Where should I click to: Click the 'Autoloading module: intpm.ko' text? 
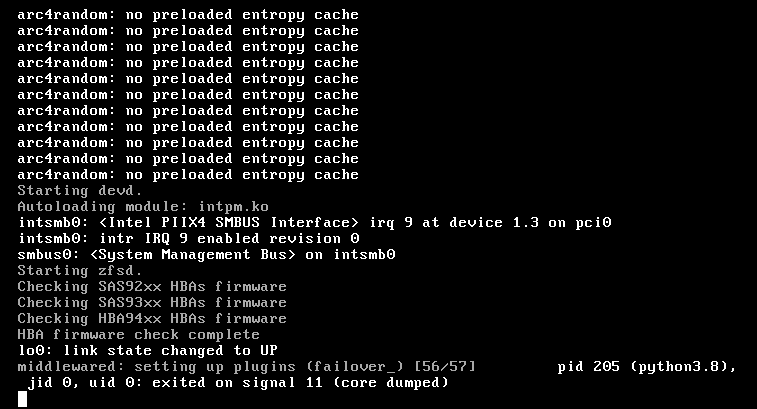point(143,207)
